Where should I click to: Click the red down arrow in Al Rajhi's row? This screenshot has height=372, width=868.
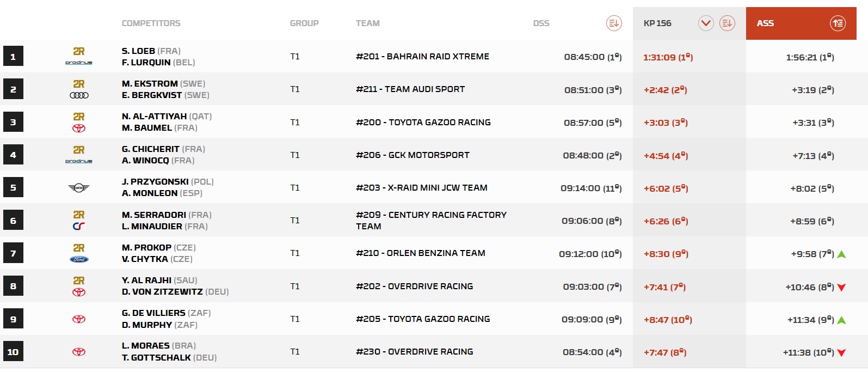point(841,288)
